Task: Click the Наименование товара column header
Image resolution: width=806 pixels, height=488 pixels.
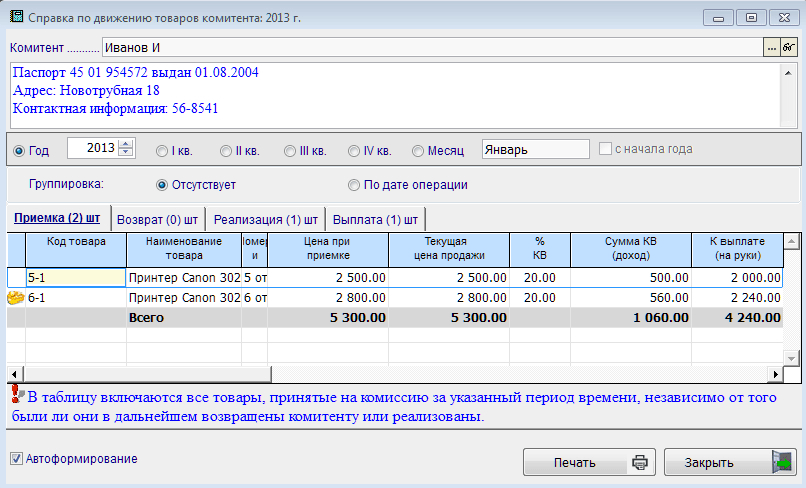Action: pos(184,249)
